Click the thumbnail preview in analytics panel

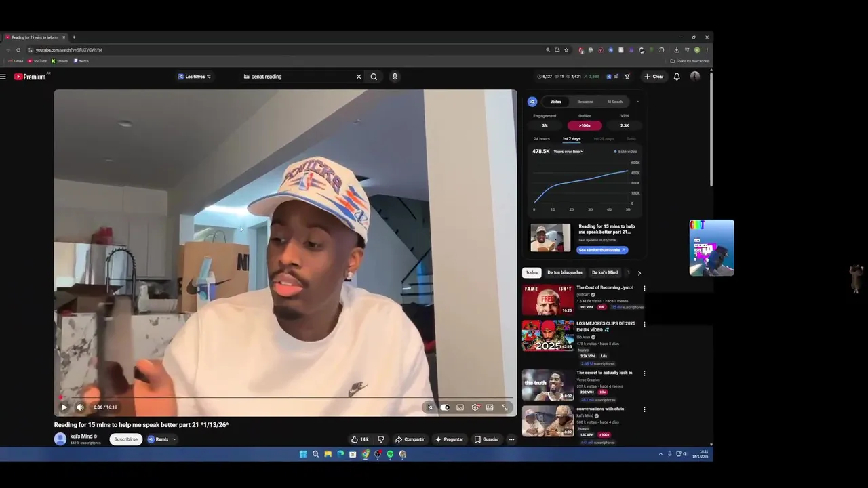coord(551,238)
